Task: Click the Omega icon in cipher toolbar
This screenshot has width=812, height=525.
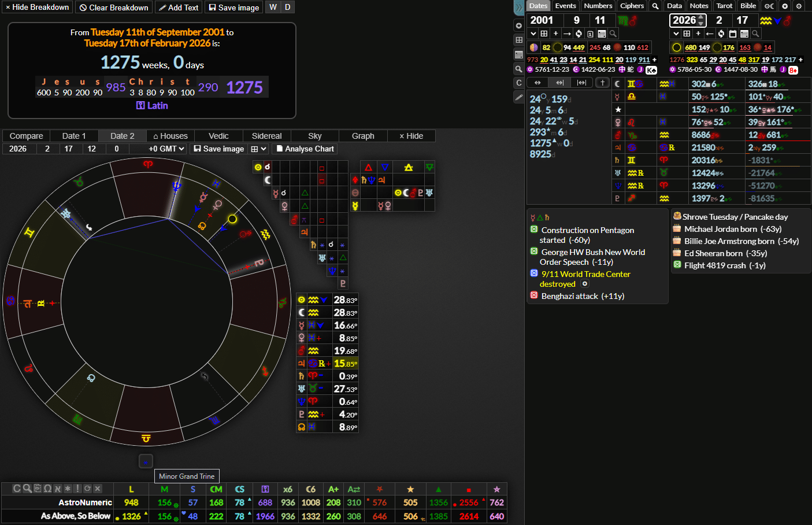Action: tap(47, 489)
